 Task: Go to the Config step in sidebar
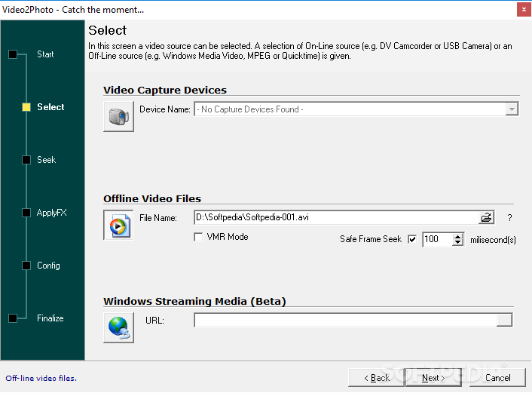coord(48,266)
